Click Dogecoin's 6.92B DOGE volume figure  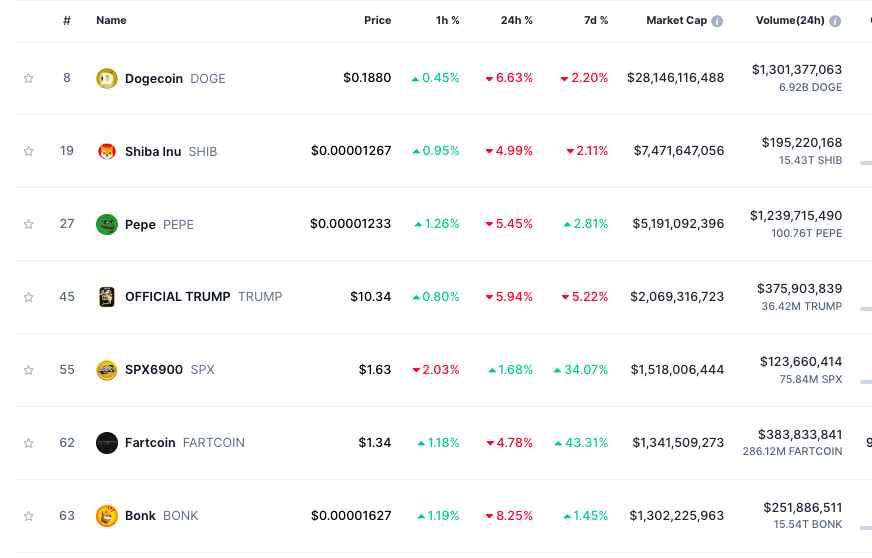point(810,88)
